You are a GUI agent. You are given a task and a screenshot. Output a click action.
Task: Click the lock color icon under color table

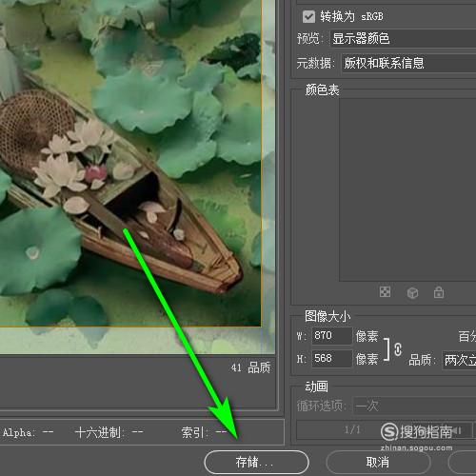point(439,292)
